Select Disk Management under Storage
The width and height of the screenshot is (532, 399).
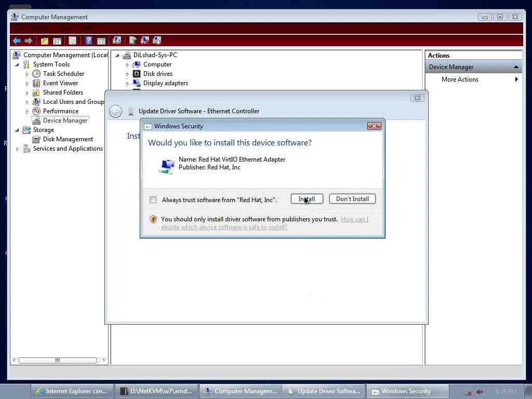click(68, 139)
